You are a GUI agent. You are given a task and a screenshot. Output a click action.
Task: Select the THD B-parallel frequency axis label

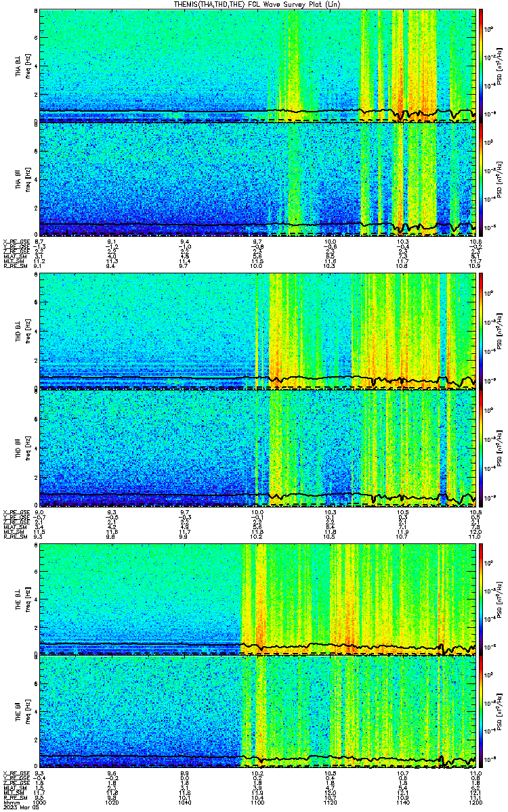(x=24, y=447)
